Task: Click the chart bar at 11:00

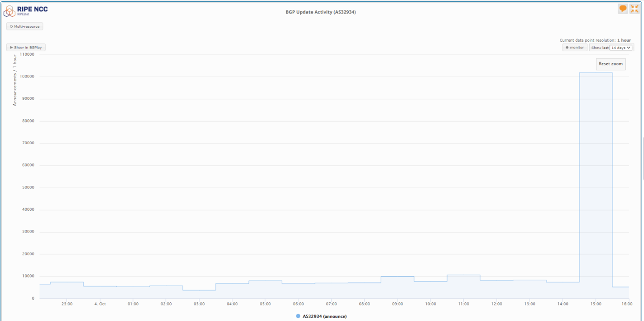Action: click(x=463, y=287)
